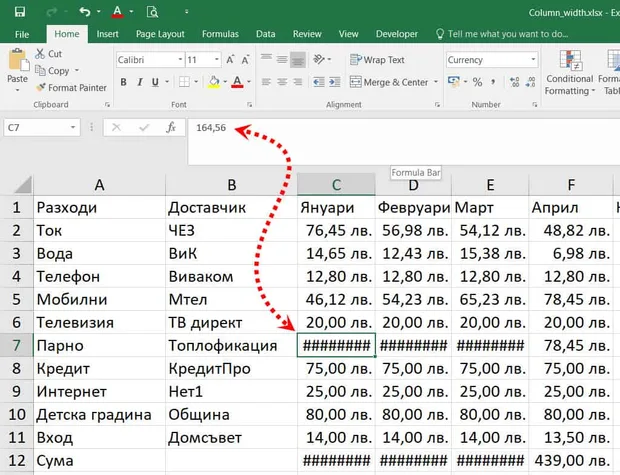Cancel the formula bar entry X icon
Image resolution: width=620 pixels, height=475 pixels.
click(116, 127)
